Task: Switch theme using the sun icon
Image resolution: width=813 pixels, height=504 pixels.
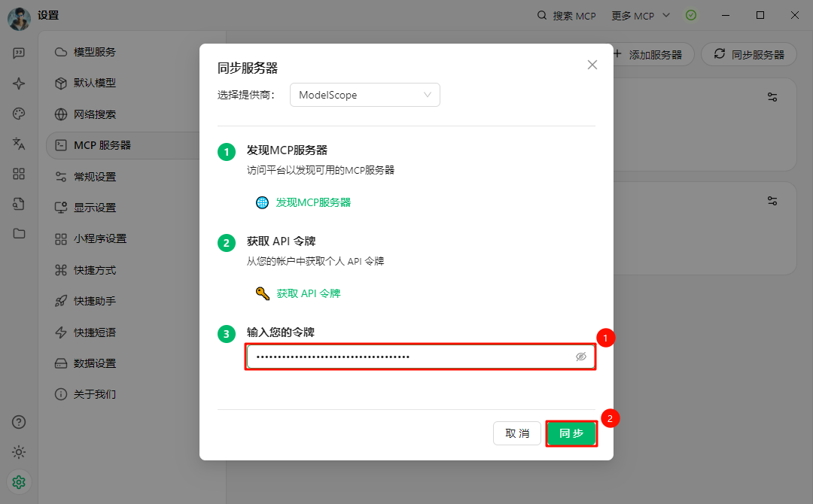Action: click(19, 452)
